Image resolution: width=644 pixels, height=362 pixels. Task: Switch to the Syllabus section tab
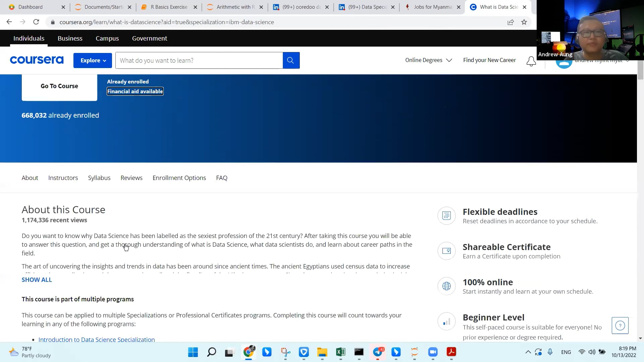click(99, 178)
